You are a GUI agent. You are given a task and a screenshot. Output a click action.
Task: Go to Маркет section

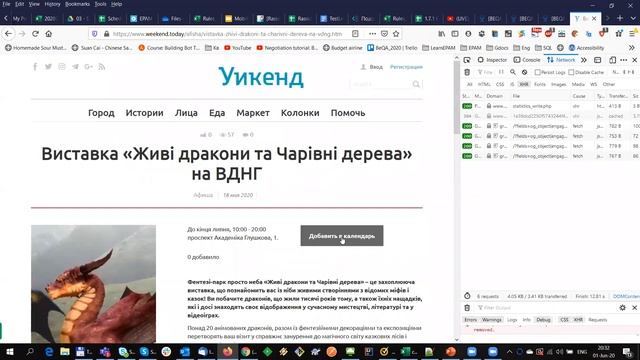tap(253, 113)
